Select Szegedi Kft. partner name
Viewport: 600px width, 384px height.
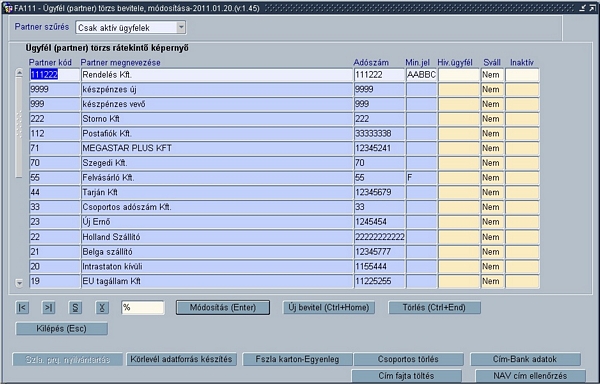click(x=217, y=163)
